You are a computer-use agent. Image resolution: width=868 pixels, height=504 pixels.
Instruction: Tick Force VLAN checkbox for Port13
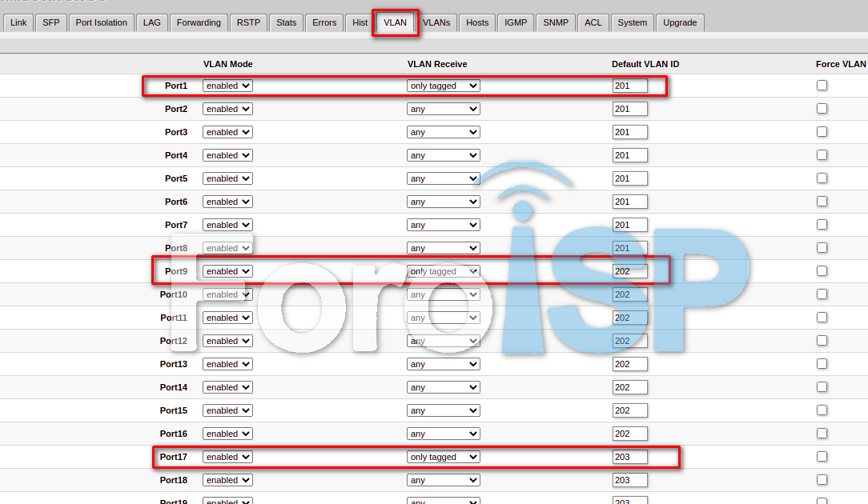pyautogui.click(x=822, y=364)
